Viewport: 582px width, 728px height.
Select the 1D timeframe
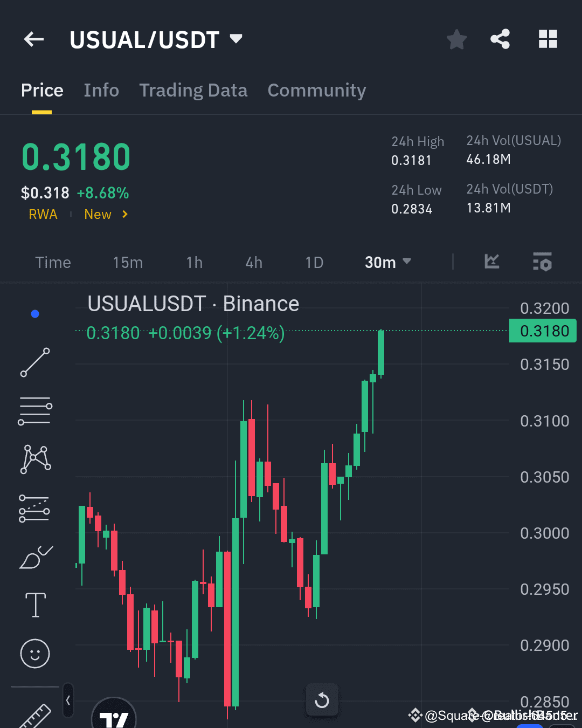point(314,262)
